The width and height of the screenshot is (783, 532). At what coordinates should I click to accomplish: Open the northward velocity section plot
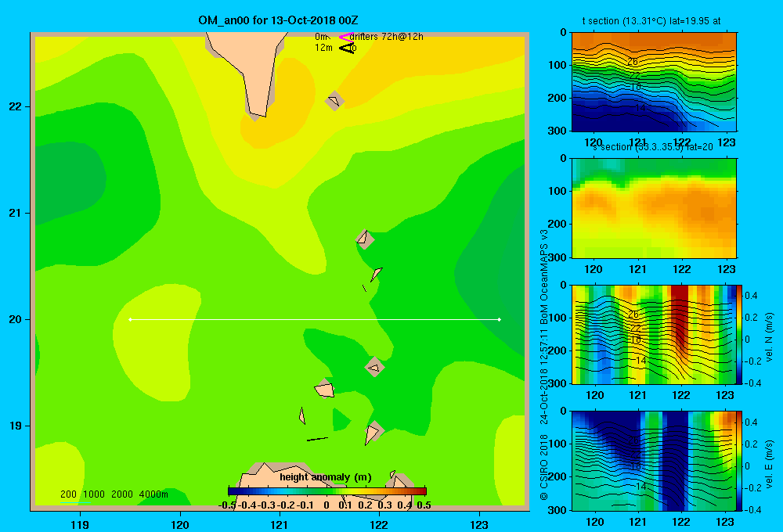[x=653, y=334]
